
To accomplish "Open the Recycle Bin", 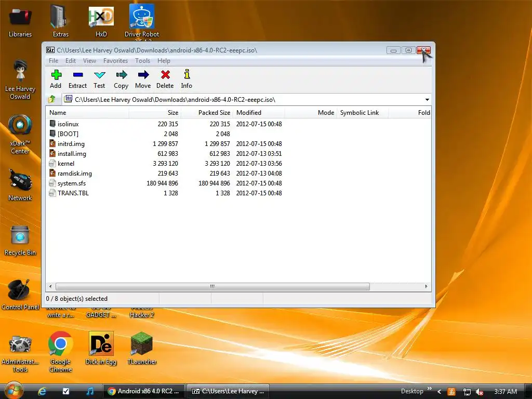I will click(20, 240).
